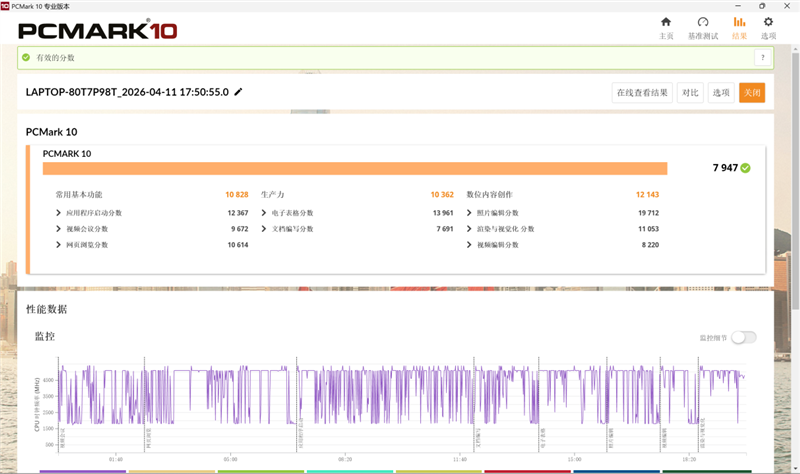Expand 视频会议分数 row
This screenshot has height=474, width=800.
pos(58,229)
